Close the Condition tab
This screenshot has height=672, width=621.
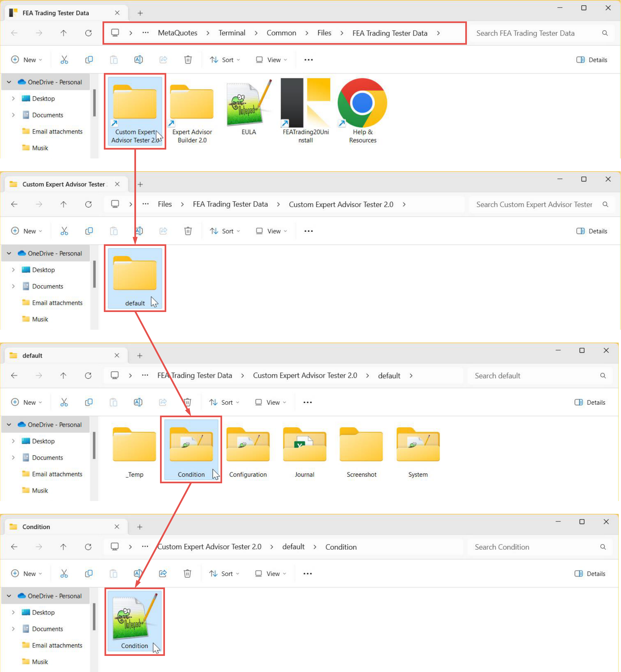tap(117, 526)
